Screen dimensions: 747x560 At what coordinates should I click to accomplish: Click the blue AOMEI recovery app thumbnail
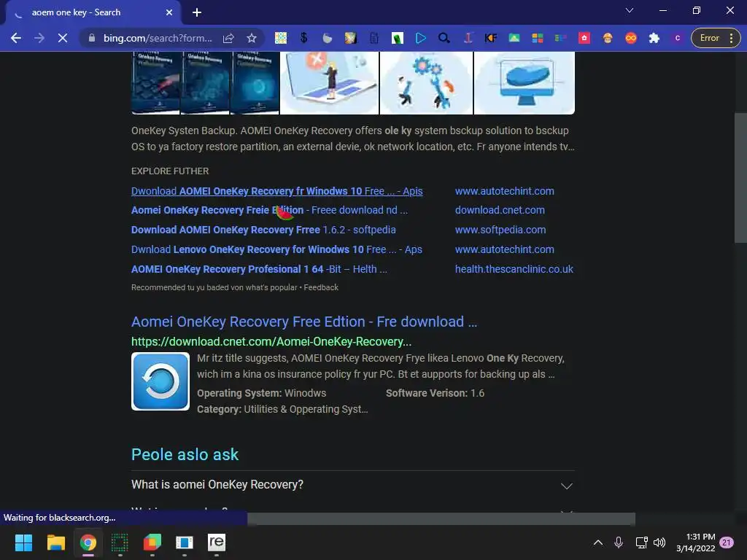pyautogui.click(x=160, y=381)
